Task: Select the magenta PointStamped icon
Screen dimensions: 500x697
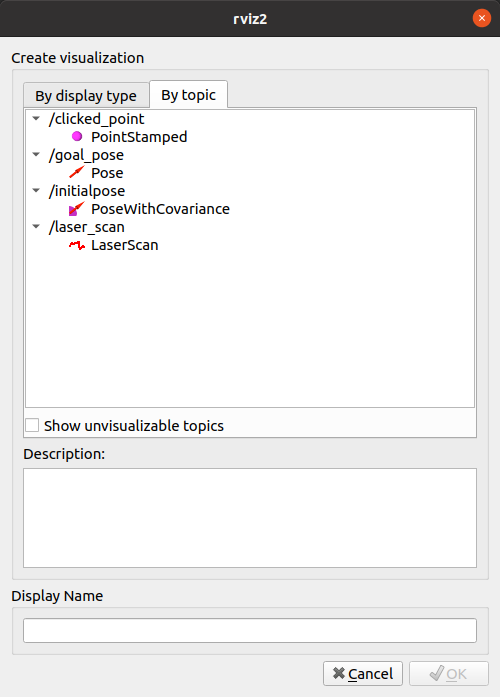Action: click(77, 136)
